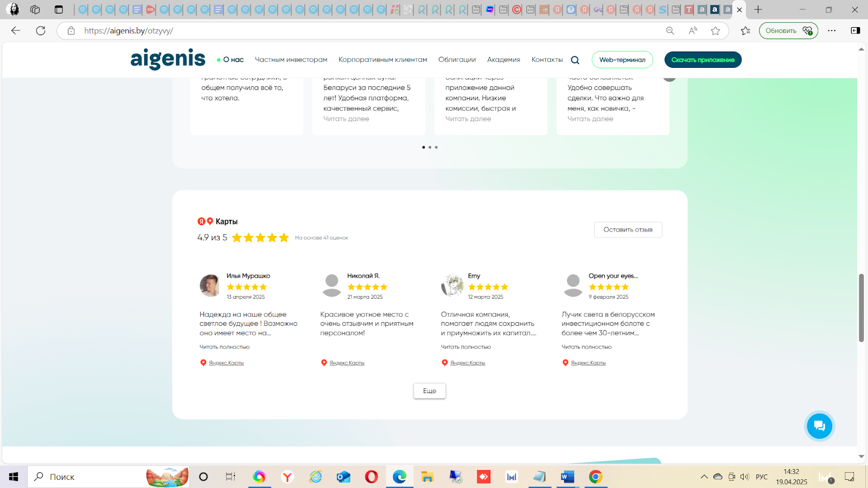Reload the page with refresh icon

41,30
